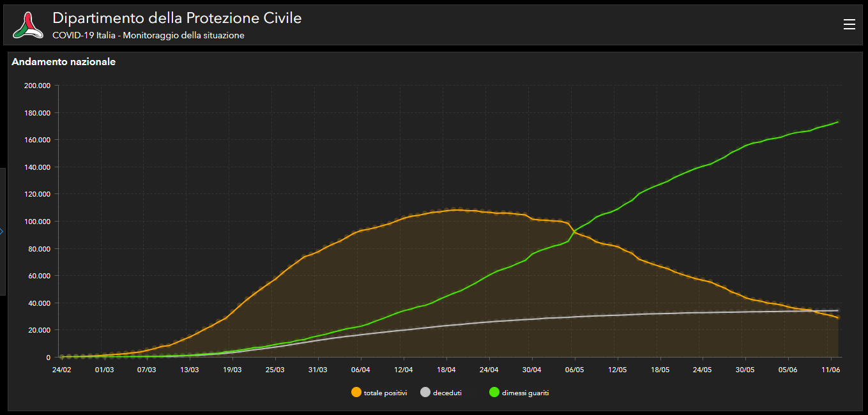Select the 24/02 starting date label

(61, 370)
